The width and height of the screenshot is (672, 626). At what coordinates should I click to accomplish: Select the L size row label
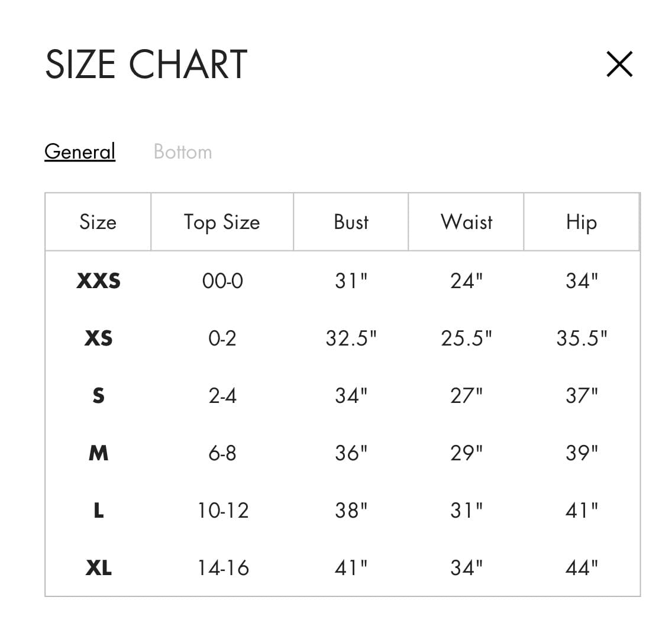point(98,510)
